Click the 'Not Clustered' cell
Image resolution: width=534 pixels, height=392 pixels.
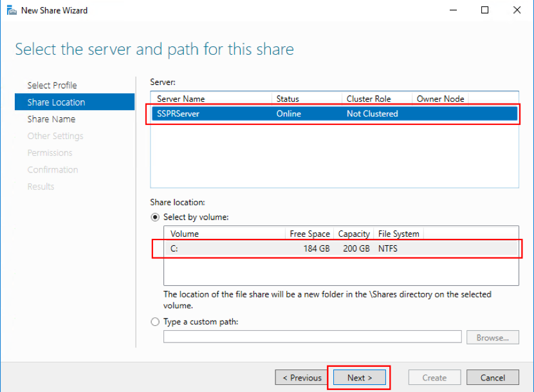[373, 113]
